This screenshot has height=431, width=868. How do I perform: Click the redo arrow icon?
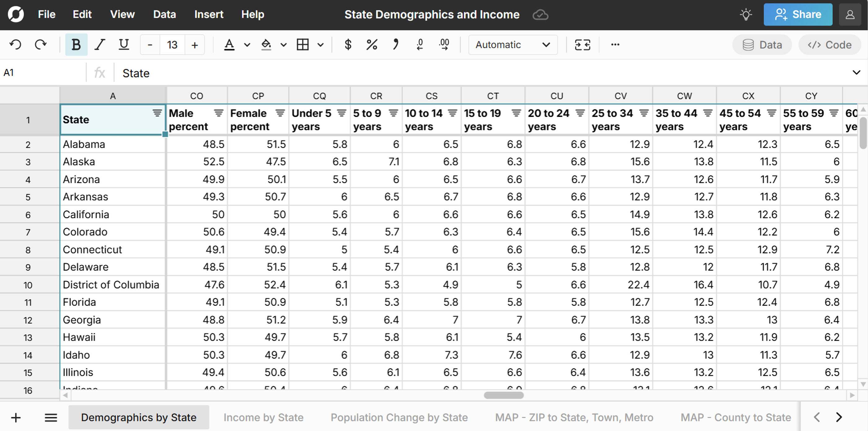point(41,44)
